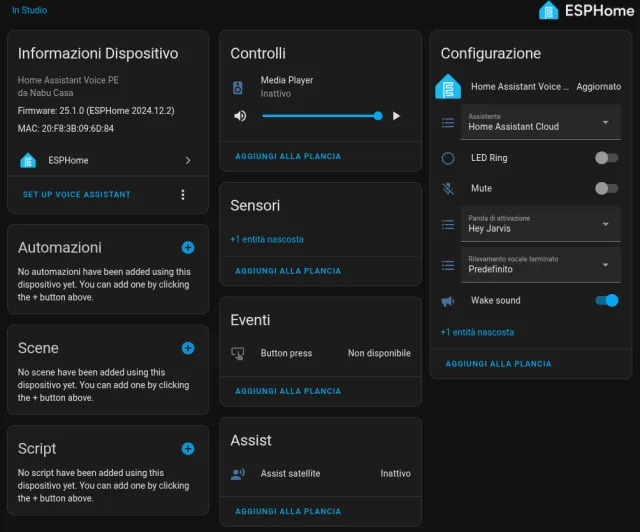Image resolution: width=640 pixels, height=532 pixels.
Task: Click AGGIUNGI ALLA PLANCIA under Configurazione
Action: click(498, 364)
